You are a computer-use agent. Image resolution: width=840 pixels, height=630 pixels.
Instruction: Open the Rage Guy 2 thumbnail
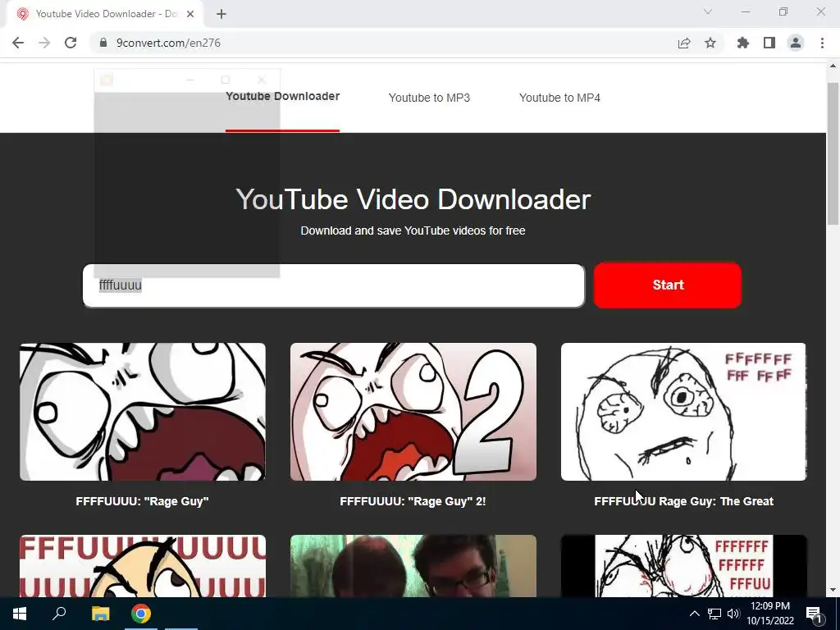click(413, 412)
